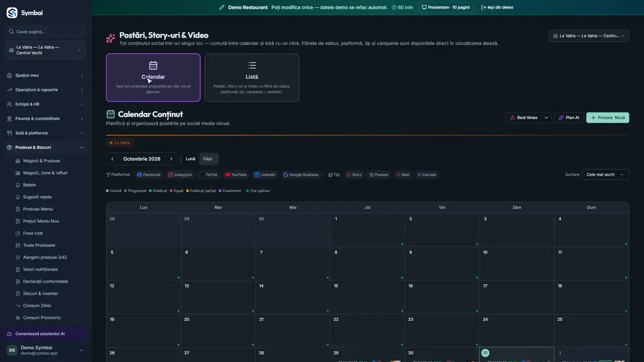The width and height of the screenshot is (644, 362).
Task: Collapse the Produse & Stocuri section
Action: [x=45, y=147]
